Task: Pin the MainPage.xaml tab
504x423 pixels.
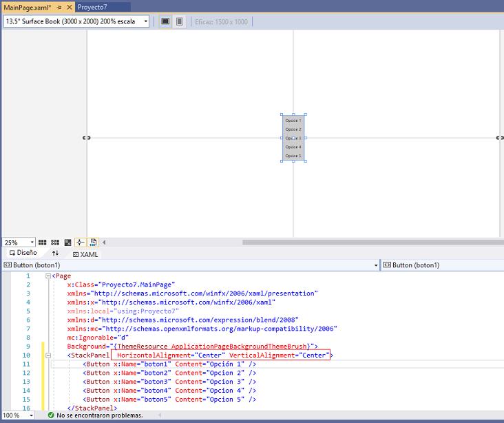Action: (59, 7)
